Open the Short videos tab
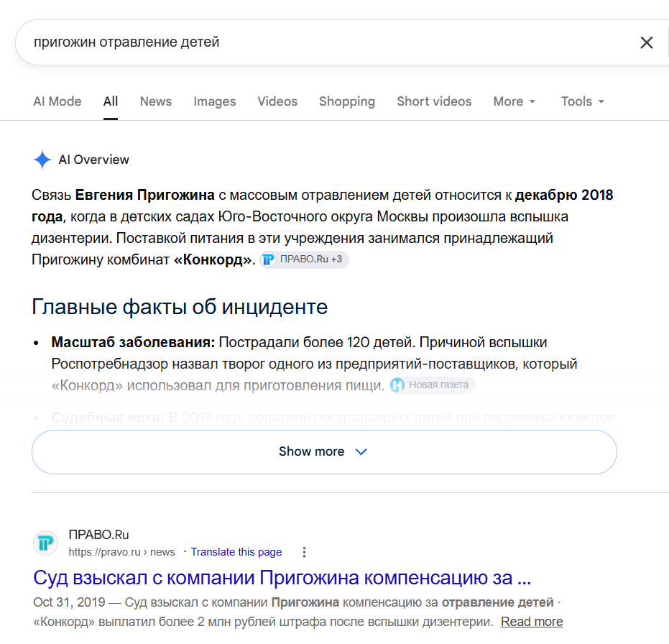 tap(434, 101)
